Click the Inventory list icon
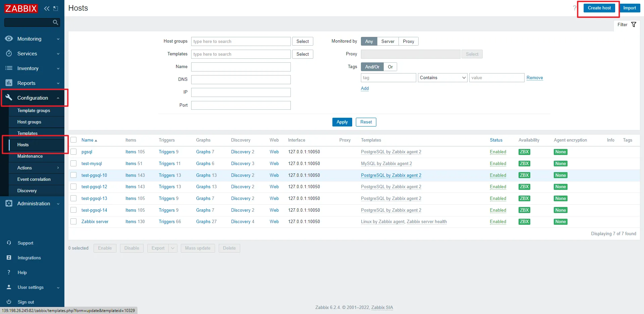The image size is (644, 314). pyautogui.click(x=9, y=68)
